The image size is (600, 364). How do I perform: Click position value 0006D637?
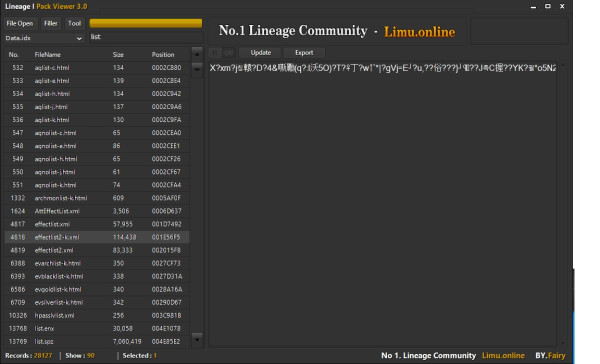click(x=166, y=211)
